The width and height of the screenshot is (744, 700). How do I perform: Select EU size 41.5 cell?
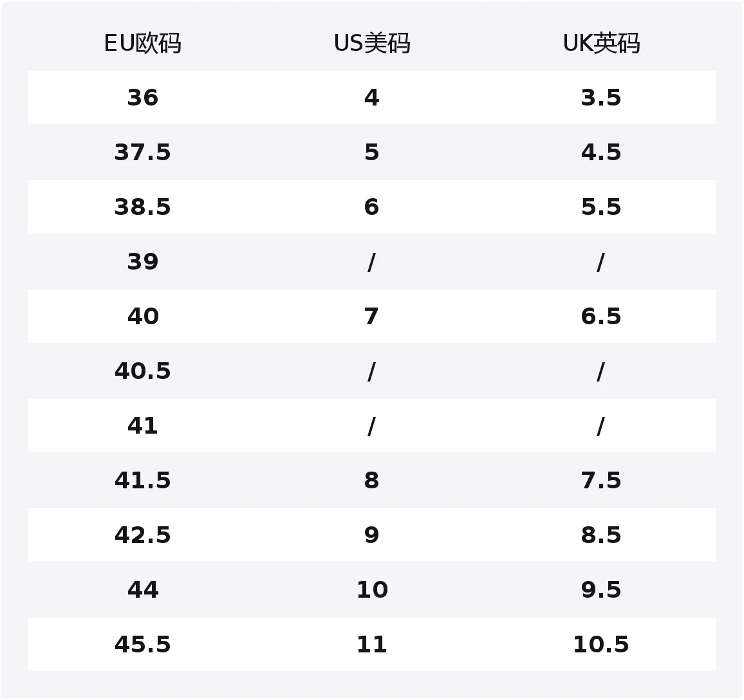click(142, 481)
